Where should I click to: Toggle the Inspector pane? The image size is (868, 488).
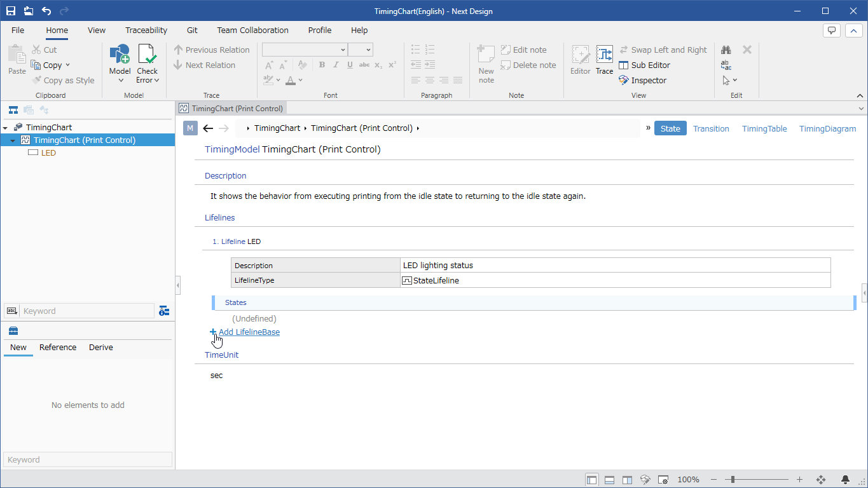(x=643, y=80)
